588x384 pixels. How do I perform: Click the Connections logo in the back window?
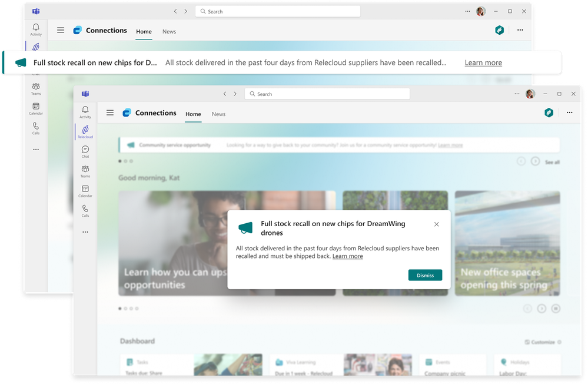pyautogui.click(x=77, y=31)
